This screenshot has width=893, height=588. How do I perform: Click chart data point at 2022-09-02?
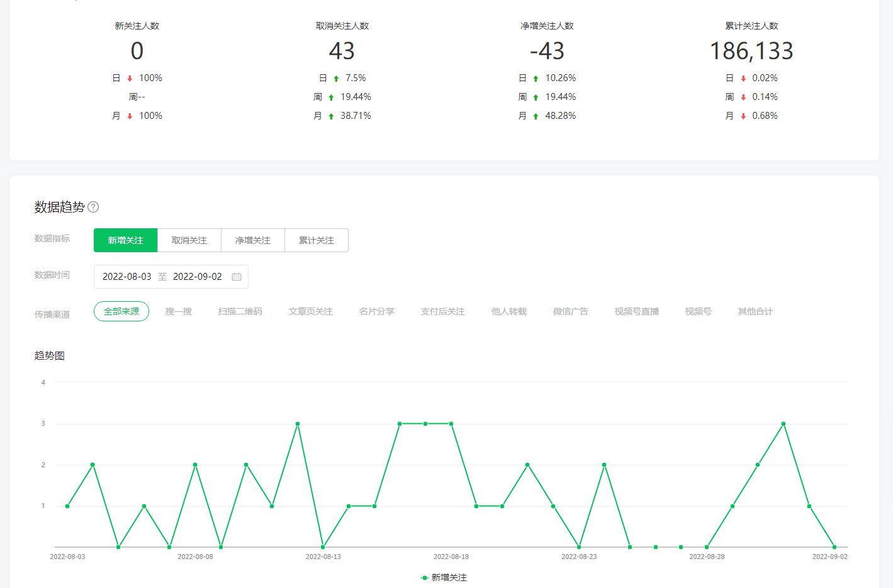coord(834,547)
